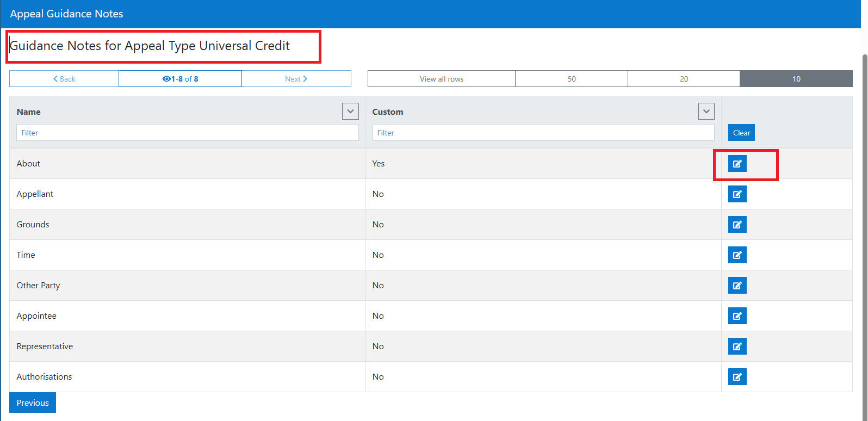Edit the Appointee guidance note
Image resolution: width=868 pixels, height=421 pixels.
737,316
